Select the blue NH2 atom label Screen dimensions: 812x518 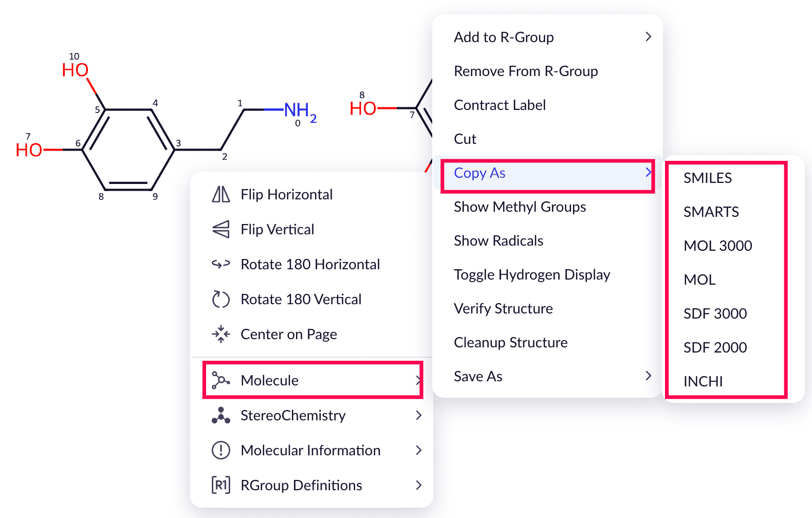click(299, 110)
